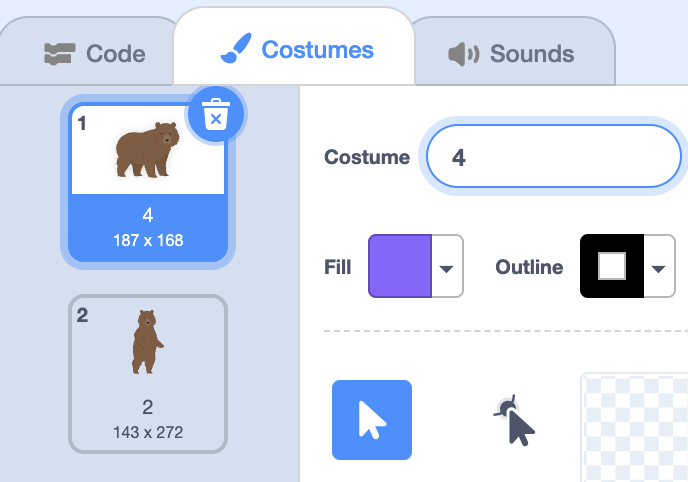Open the Outline color dropdown arrow
Image resolution: width=688 pixels, height=482 pixels.
coord(657,267)
